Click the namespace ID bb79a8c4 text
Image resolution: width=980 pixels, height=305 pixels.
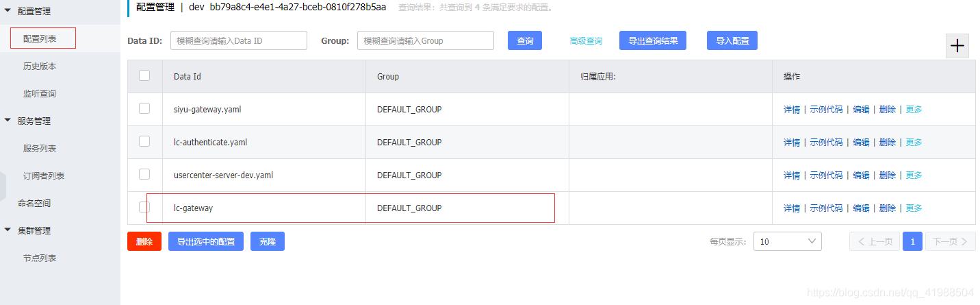click(298, 8)
